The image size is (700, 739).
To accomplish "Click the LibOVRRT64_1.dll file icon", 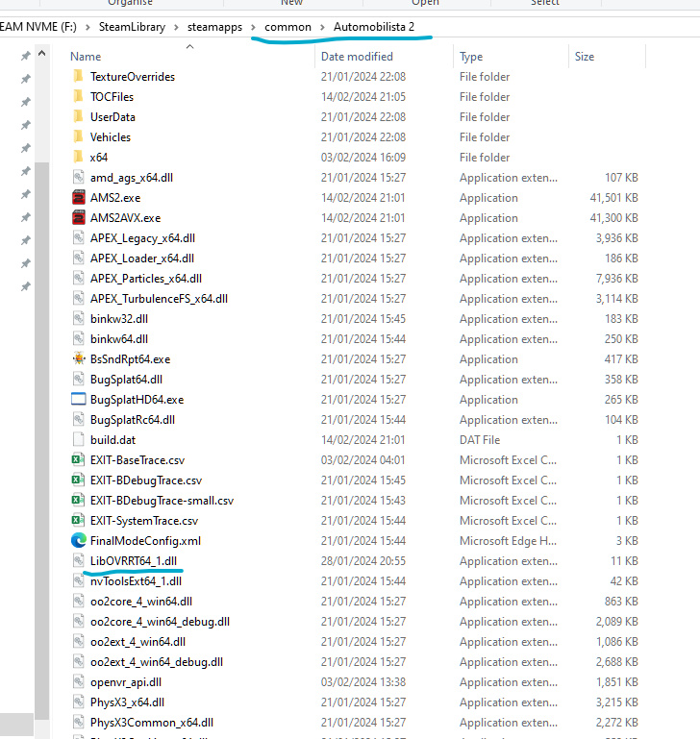I will click(78, 560).
